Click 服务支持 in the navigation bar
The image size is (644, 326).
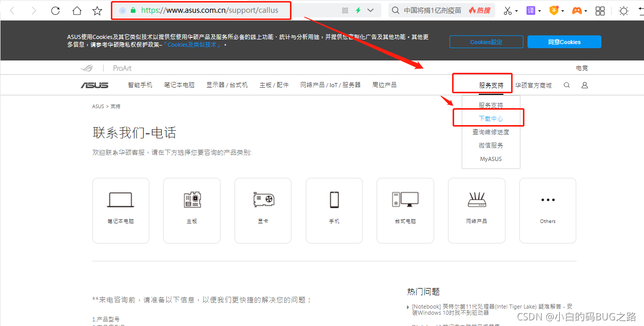tap(491, 86)
